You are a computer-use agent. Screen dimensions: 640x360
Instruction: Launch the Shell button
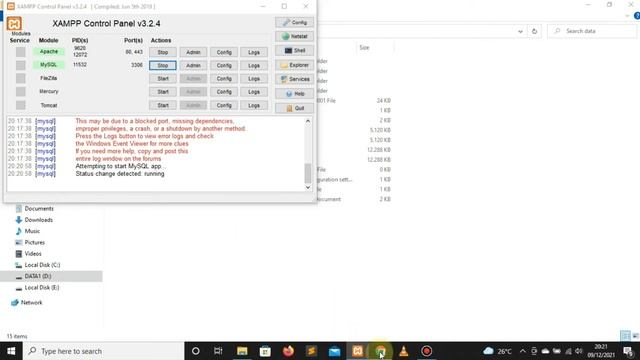coord(294,51)
